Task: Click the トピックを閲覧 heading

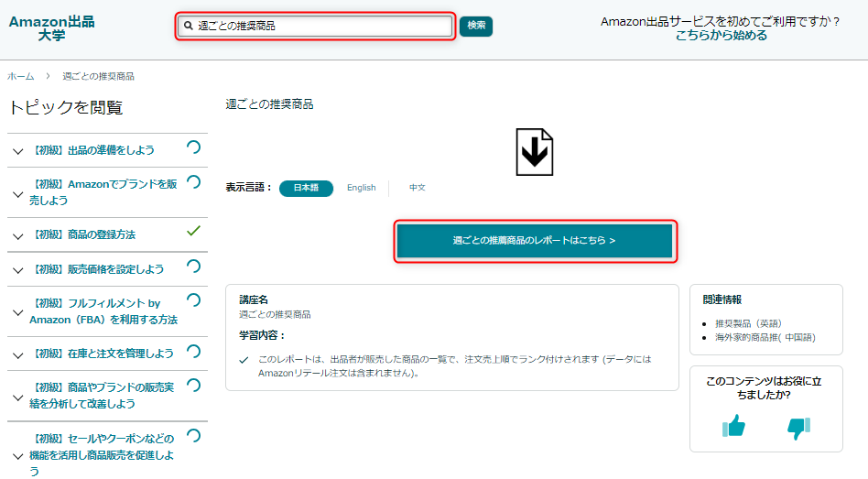Action: [66, 107]
